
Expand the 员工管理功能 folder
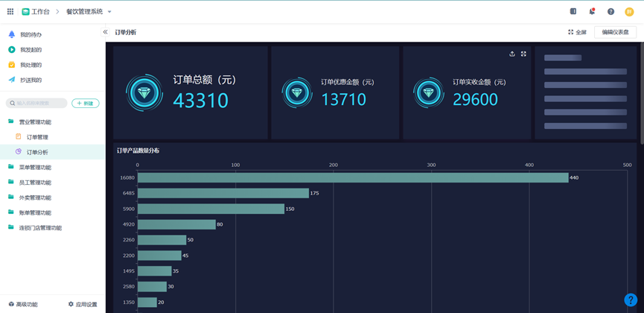(35, 183)
